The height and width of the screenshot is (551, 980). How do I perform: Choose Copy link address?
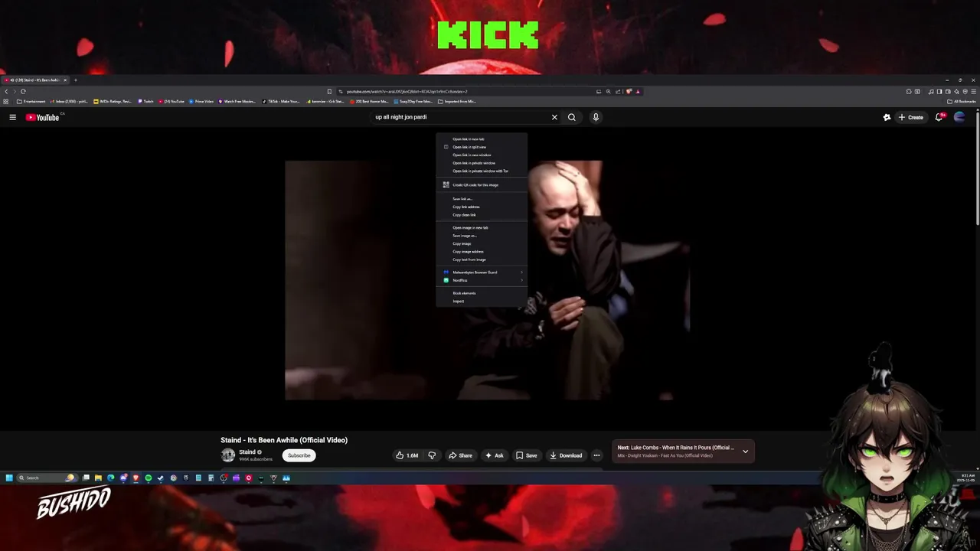click(482, 207)
